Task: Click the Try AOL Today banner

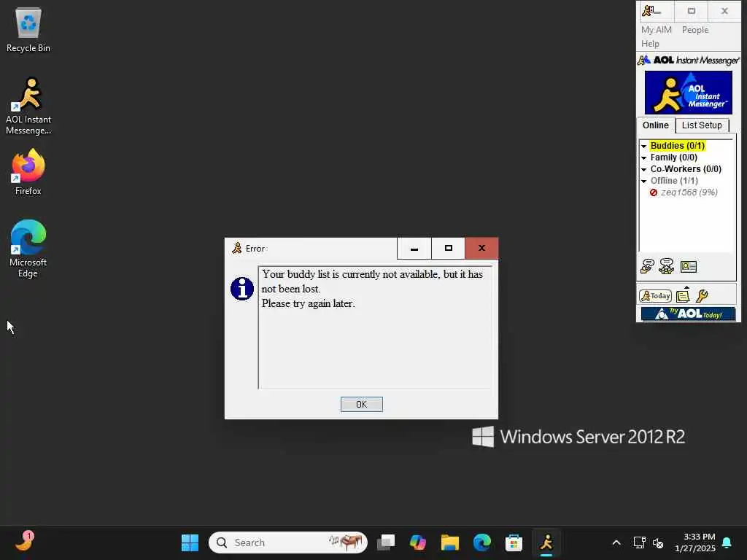Action: tap(688, 314)
